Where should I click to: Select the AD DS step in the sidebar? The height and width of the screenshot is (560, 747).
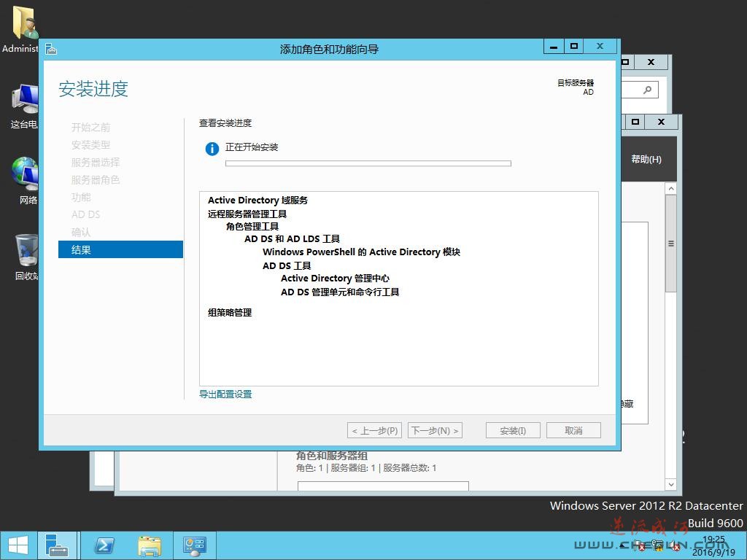point(86,215)
